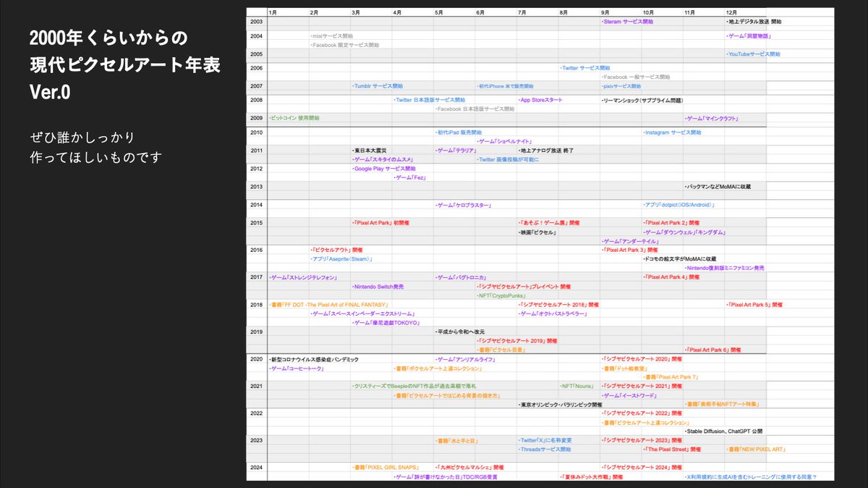Click the 'App Storeスタート' entry
This screenshot has height=488, width=868.
(540, 100)
